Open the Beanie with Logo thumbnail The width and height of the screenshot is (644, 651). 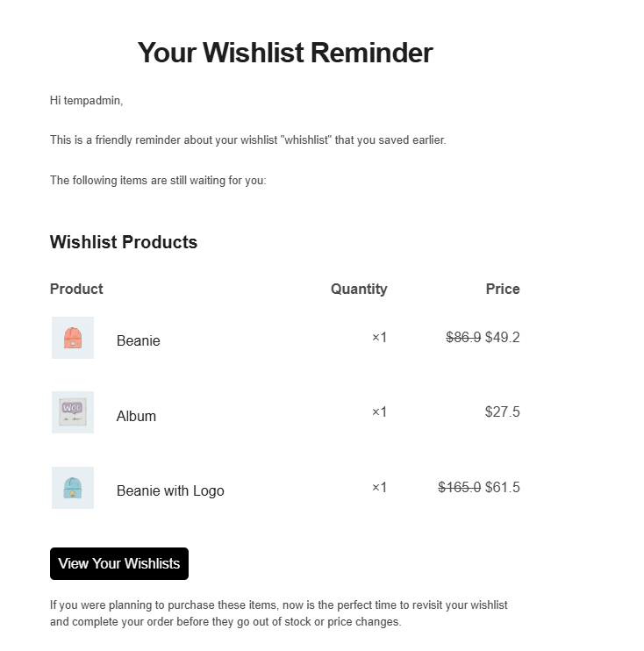click(x=73, y=488)
